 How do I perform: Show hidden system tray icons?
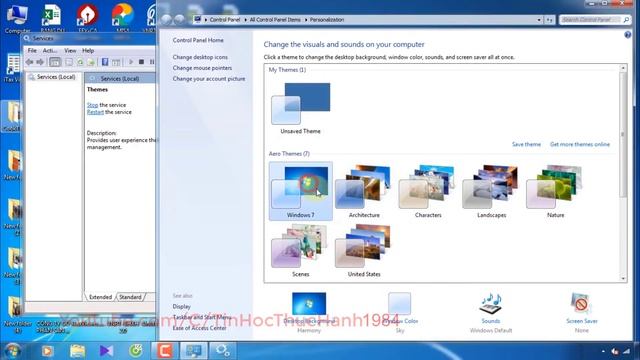coord(603,351)
